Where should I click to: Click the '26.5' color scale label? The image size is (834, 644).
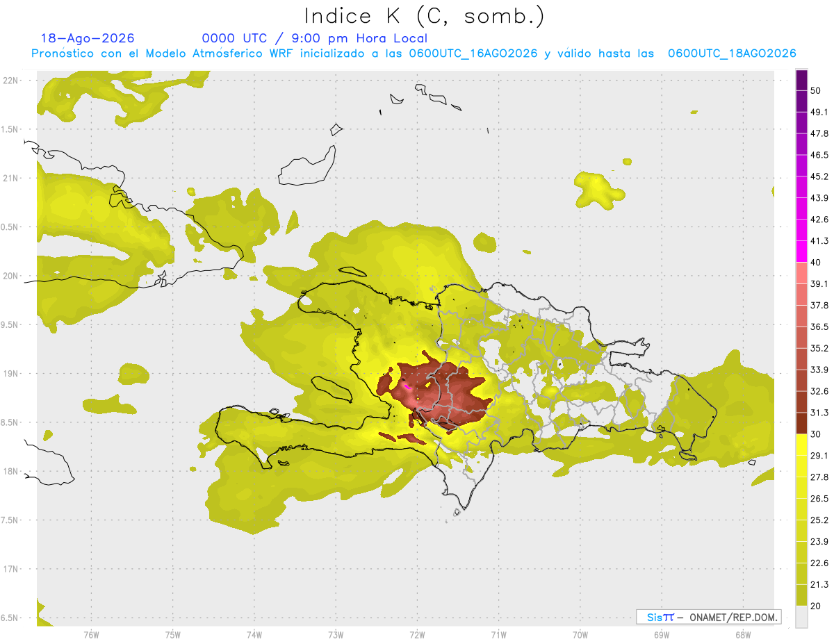coord(819,499)
